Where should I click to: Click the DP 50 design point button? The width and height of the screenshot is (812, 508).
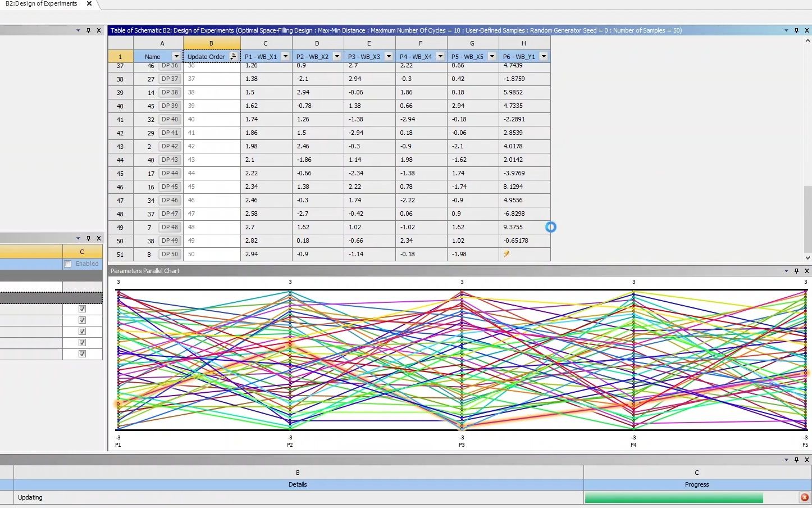point(170,254)
